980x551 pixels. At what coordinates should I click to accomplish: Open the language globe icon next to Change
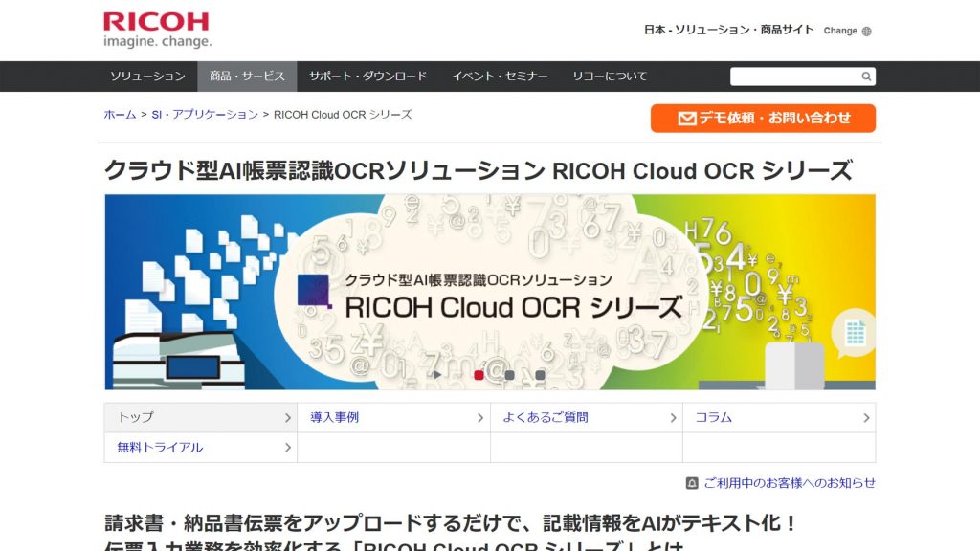[868, 30]
